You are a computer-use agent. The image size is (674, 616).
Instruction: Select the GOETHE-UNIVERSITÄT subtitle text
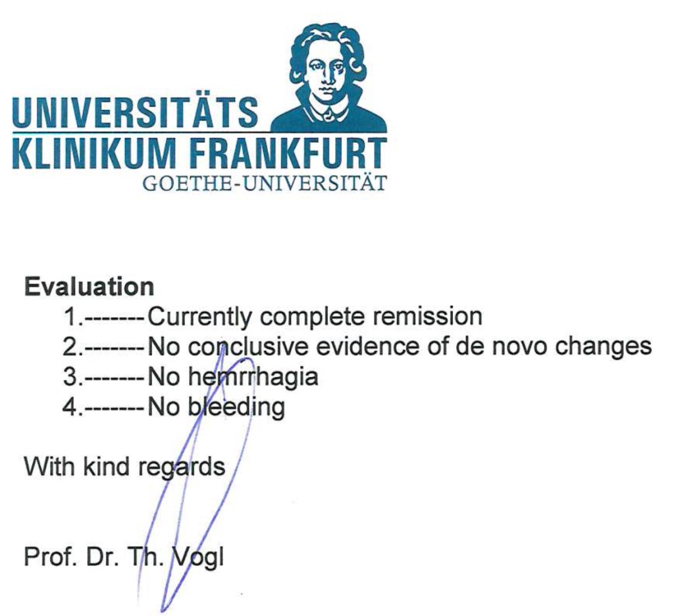pyautogui.click(x=265, y=183)
